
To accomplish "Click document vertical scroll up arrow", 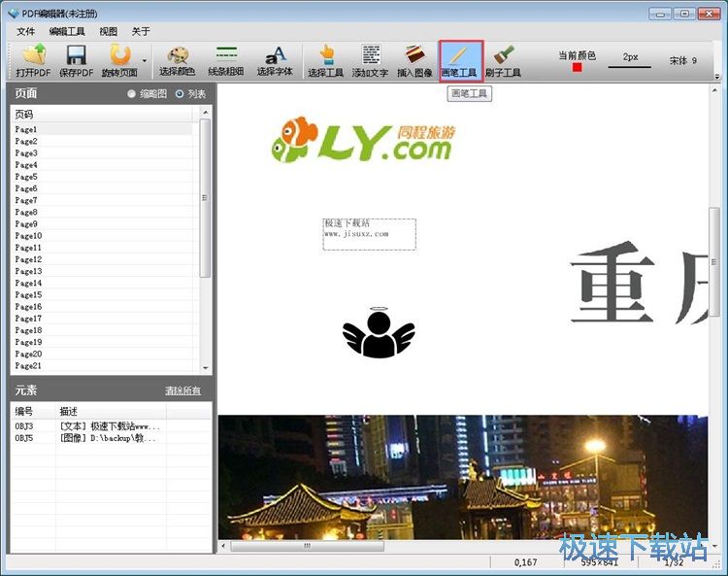I will [x=713, y=90].
